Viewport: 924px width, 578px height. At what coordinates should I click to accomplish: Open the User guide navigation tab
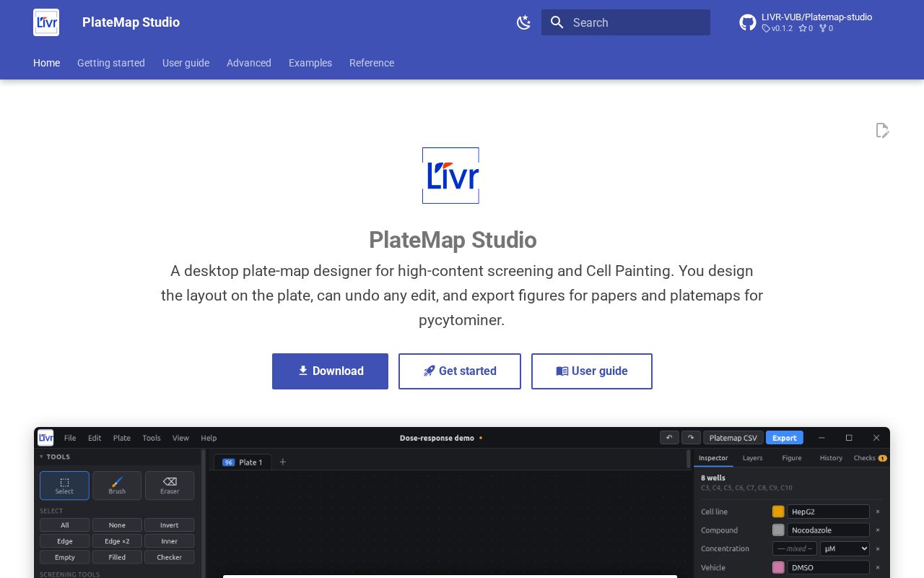(x=186, y=63)
